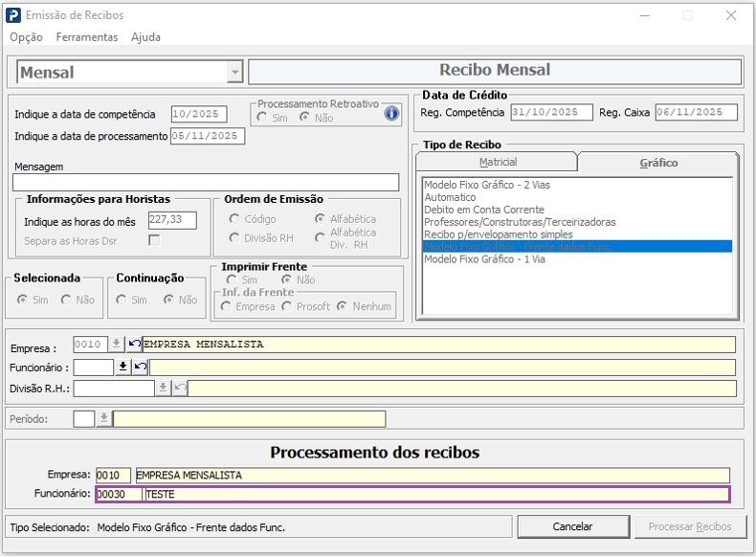Toggle the Separa as Horas Dsr checkbox
Screen dimensions: 756x557
pyautogui.click(x=153, y=240)
